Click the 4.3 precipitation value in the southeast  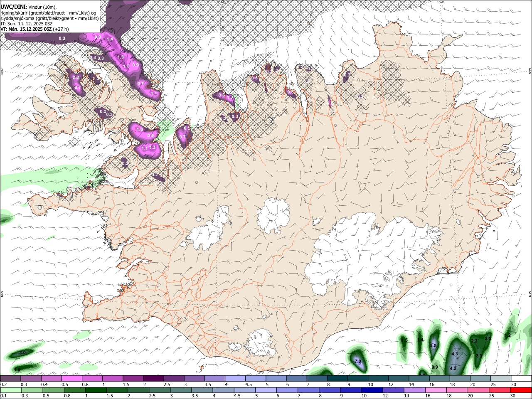(455, 354)
